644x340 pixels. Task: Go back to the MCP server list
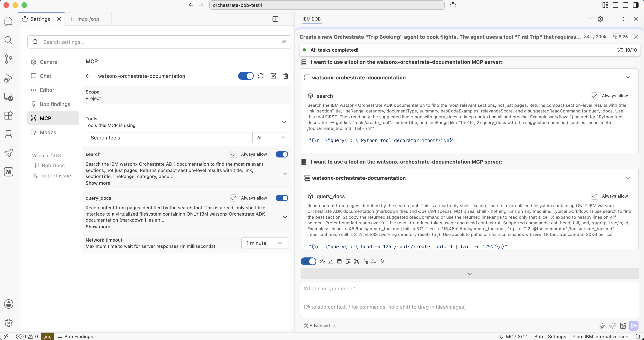tap(88, 76)
